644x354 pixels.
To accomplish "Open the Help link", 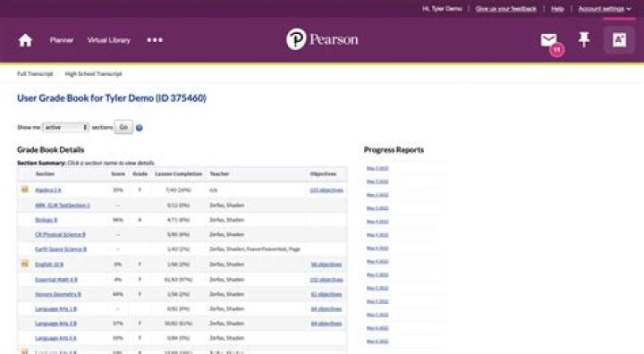I will [557, 9].
